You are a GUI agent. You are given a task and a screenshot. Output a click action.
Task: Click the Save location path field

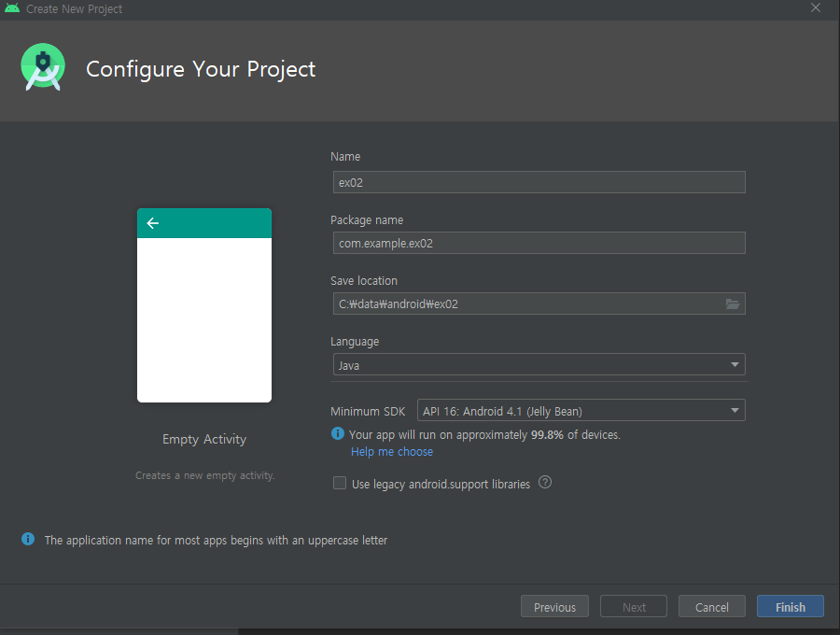539,303
